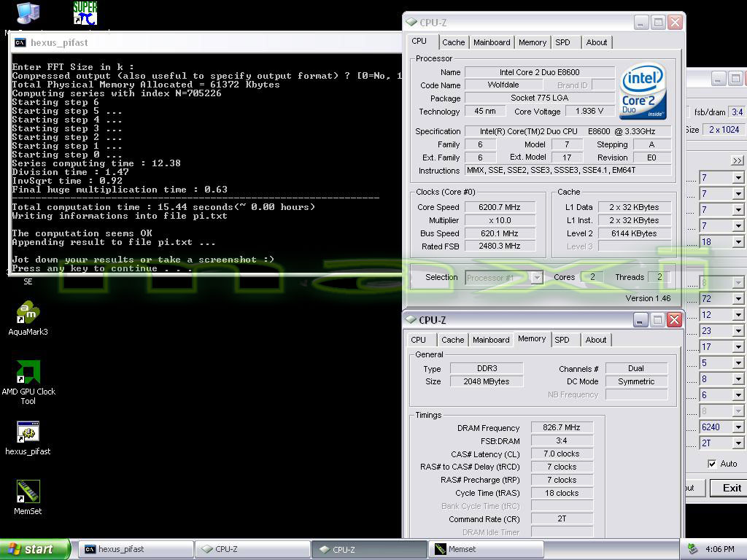Click the CAS# Latency value 7.0 clocks

pos(562,454)
